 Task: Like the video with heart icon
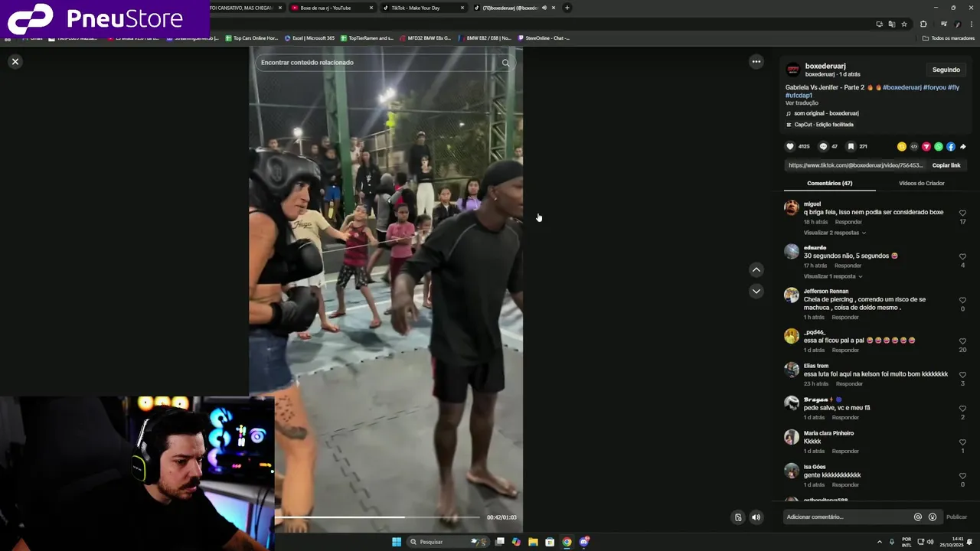[x=790, y=146]
